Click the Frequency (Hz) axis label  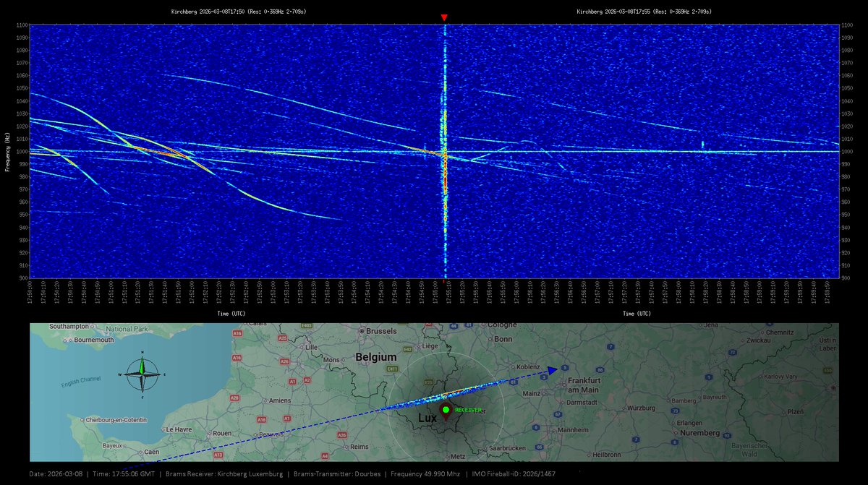pos(8,152)
